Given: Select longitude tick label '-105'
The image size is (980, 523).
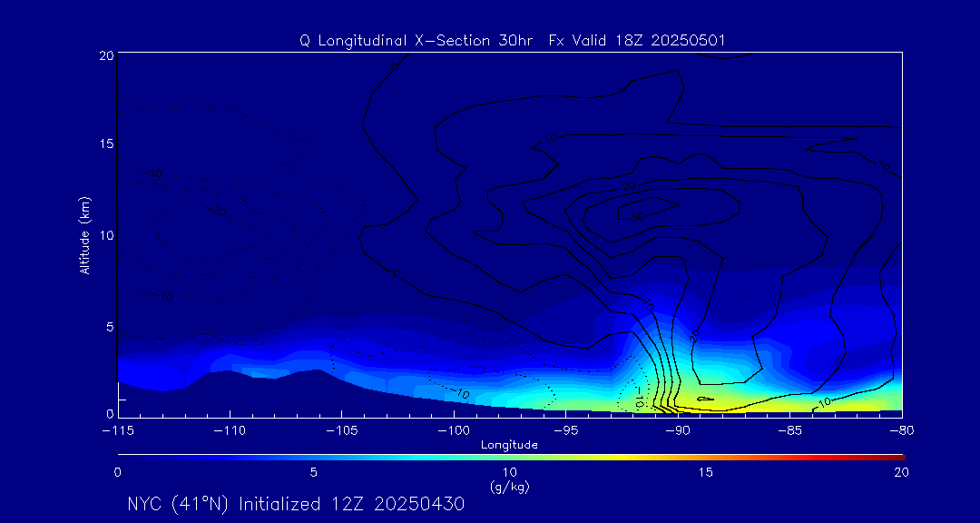Looking at the screenshot, I should tap(341, 430).
